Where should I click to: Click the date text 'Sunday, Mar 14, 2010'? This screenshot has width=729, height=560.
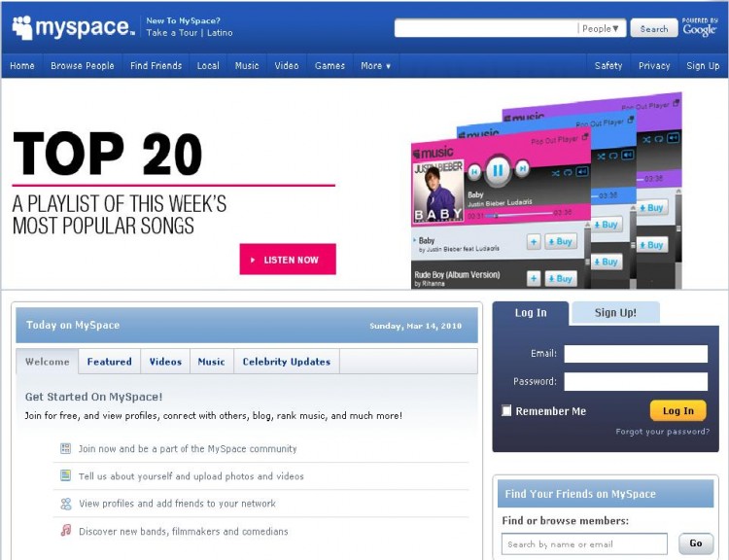(x=416, y=326)
